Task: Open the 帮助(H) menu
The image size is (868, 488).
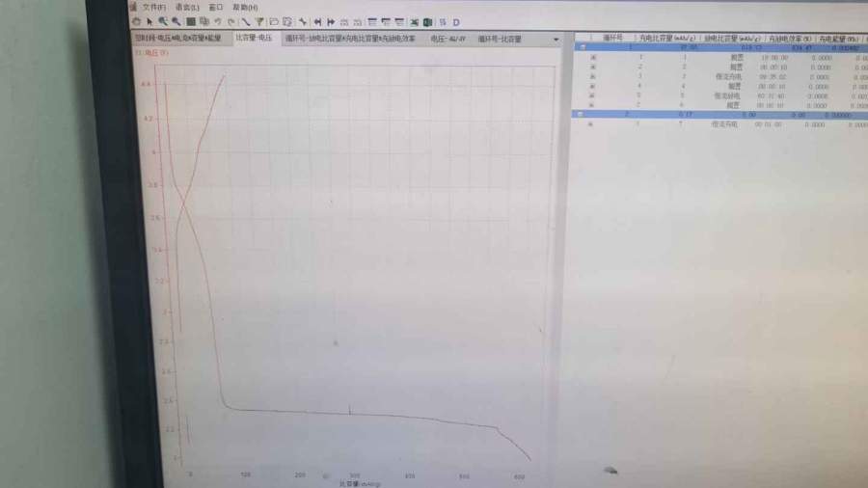Action: pyautogui.click(x=245, y=7)
